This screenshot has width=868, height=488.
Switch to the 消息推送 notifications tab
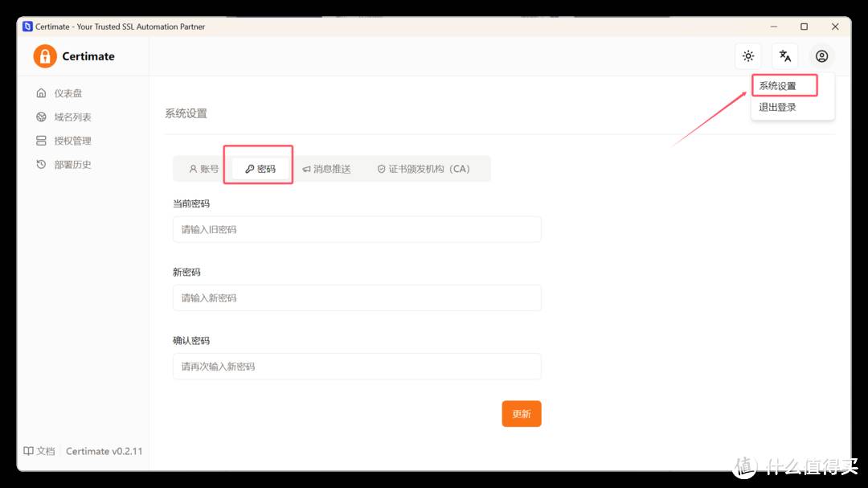(x=326, y=169)
